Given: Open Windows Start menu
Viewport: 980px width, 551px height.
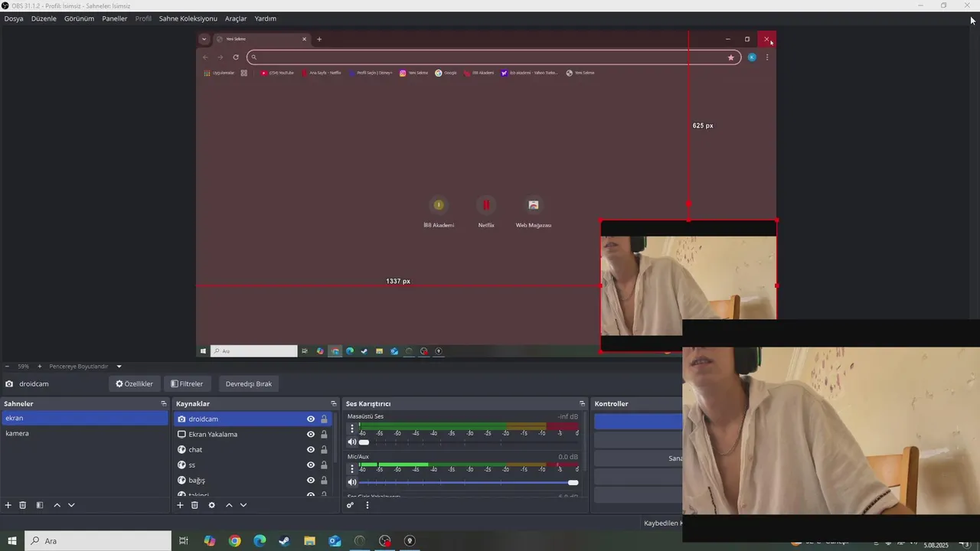Looking at the screenshot, I should (12, 541).
